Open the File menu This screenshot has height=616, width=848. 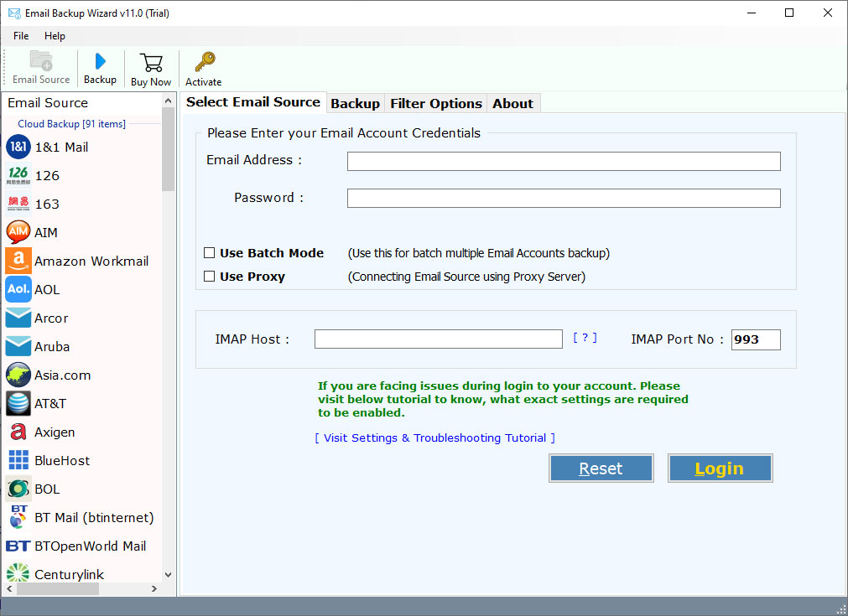[x=21, y=36]
